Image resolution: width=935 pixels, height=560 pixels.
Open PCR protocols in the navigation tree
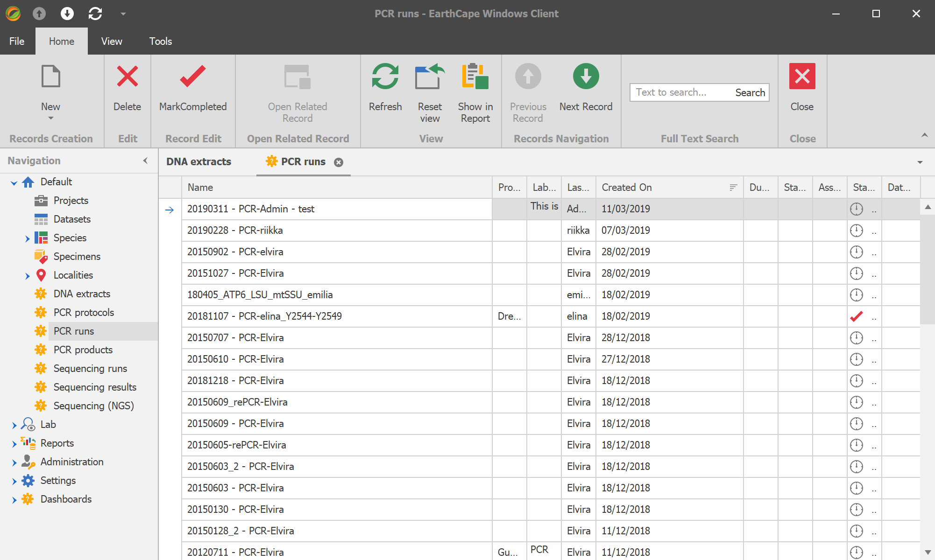pos(84,312)
